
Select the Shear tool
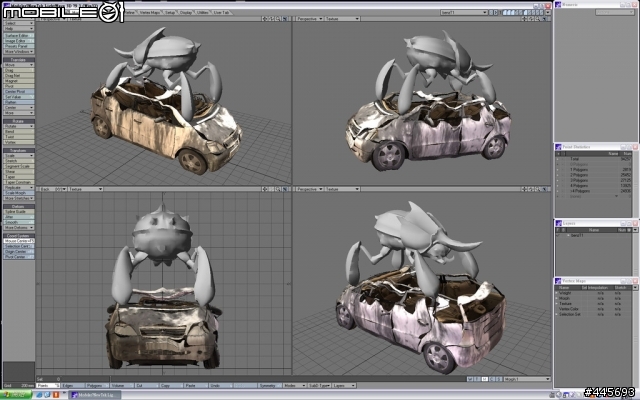coord(19,171)
